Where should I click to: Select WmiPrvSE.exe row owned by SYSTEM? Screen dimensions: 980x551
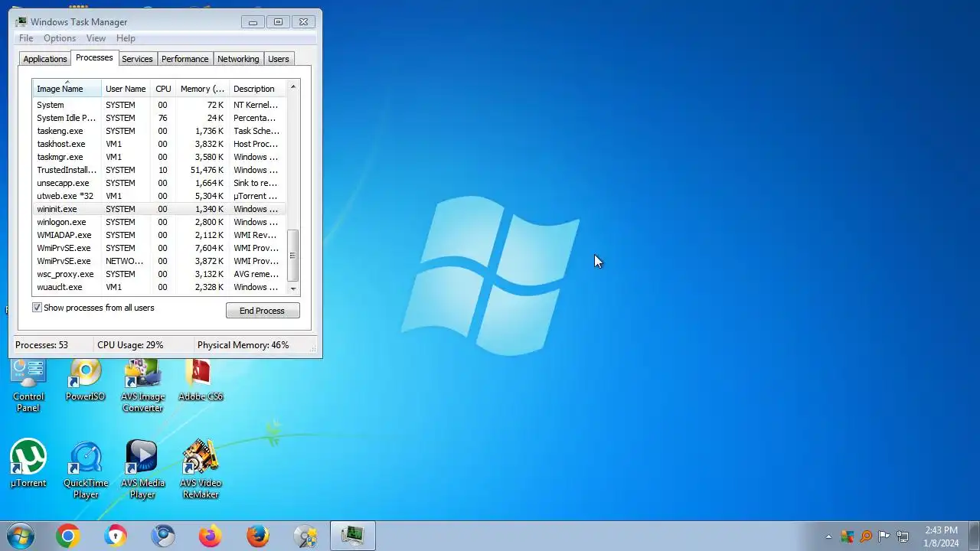coord(159,248)
